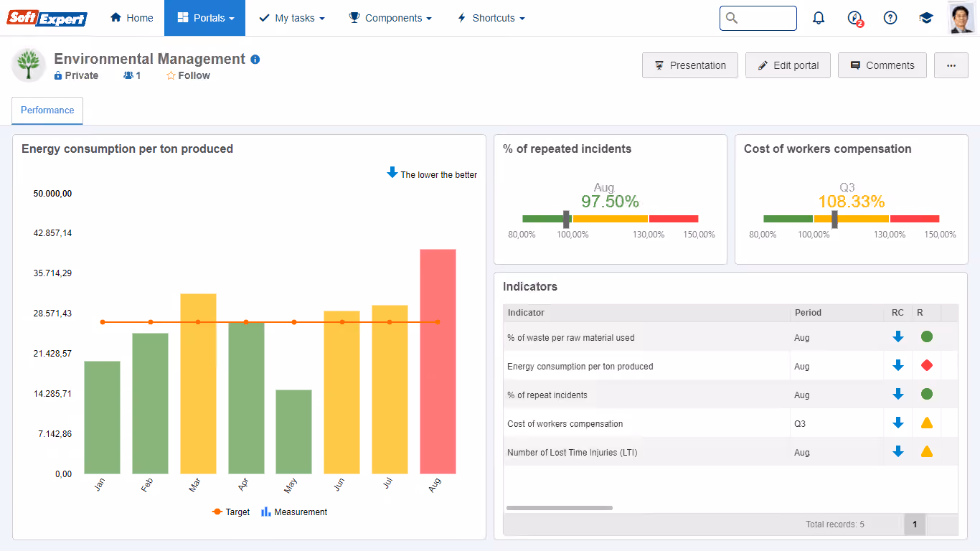
Task: Click the red diamond status for Energy consumption
Action: pos(926,365)
